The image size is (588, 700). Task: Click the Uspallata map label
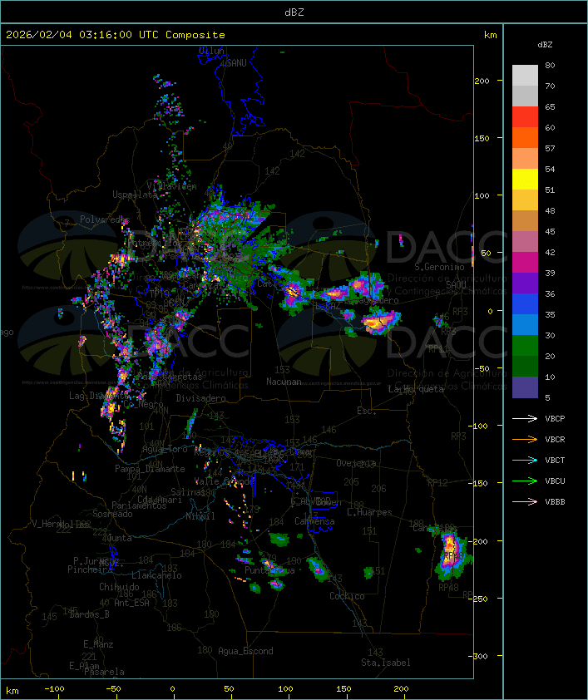click(x=135, y=195)
